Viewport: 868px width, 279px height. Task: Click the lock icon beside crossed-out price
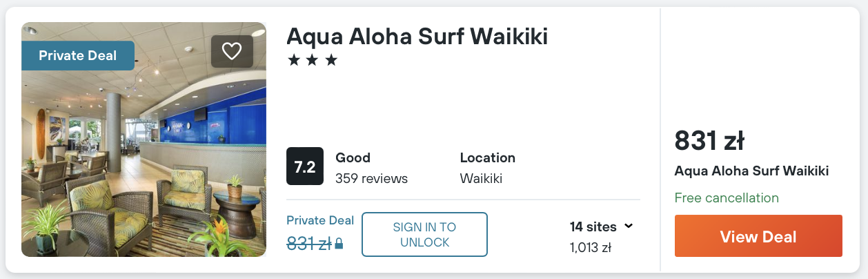point(339,244)
